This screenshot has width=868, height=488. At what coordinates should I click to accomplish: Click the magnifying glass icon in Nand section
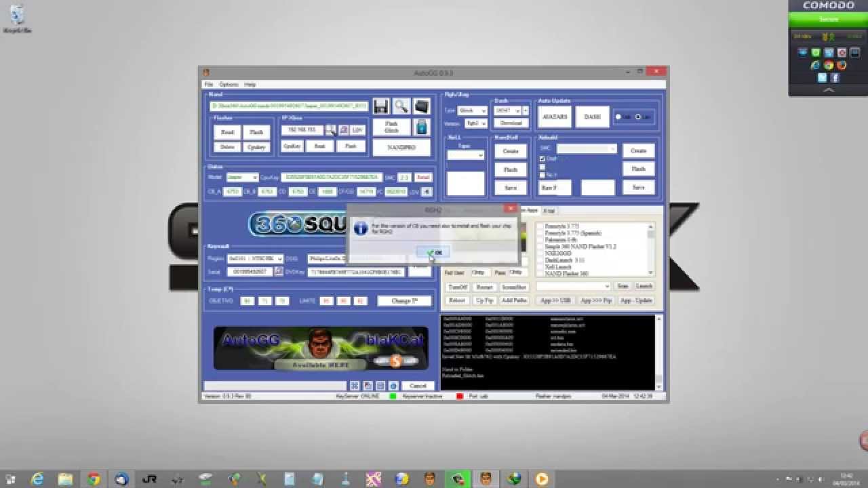[x=401, y=106]
